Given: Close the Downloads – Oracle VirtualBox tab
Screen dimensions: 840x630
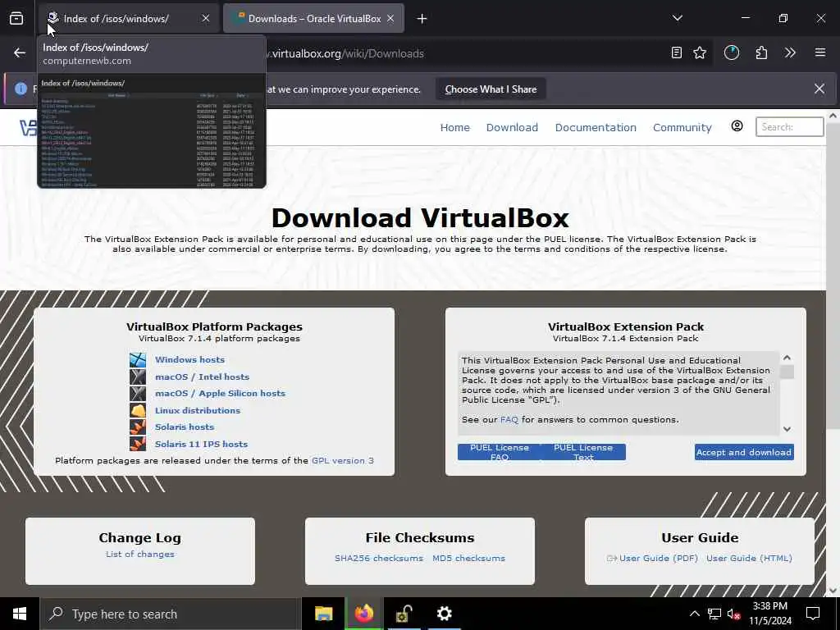Looking at the screenshot, I should click(390, 18).
